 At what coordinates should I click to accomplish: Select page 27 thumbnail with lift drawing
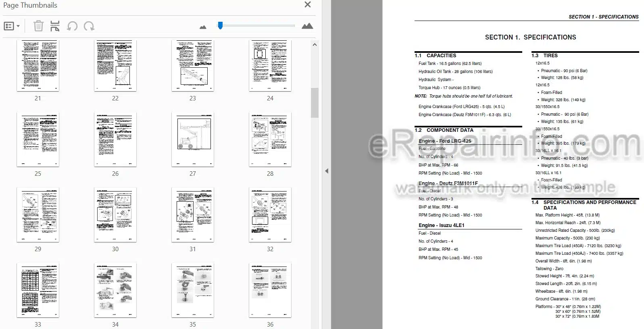pos(193,140)
